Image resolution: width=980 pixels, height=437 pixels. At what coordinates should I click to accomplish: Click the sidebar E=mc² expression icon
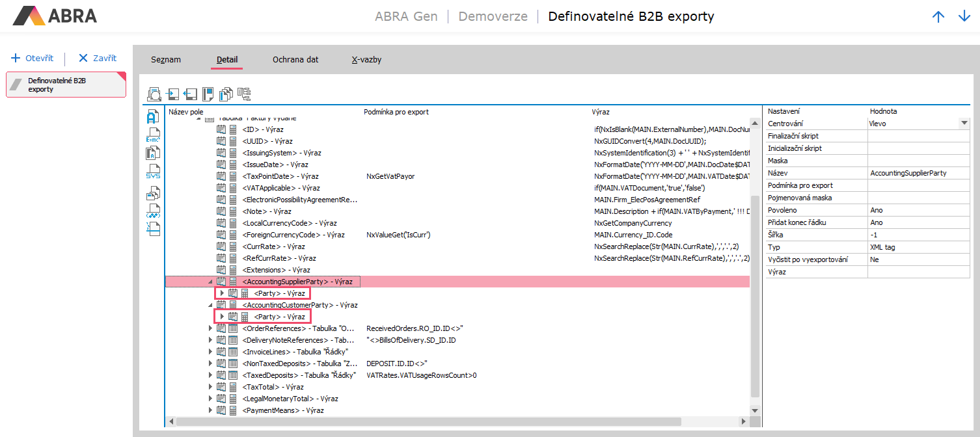coord(153,136)
